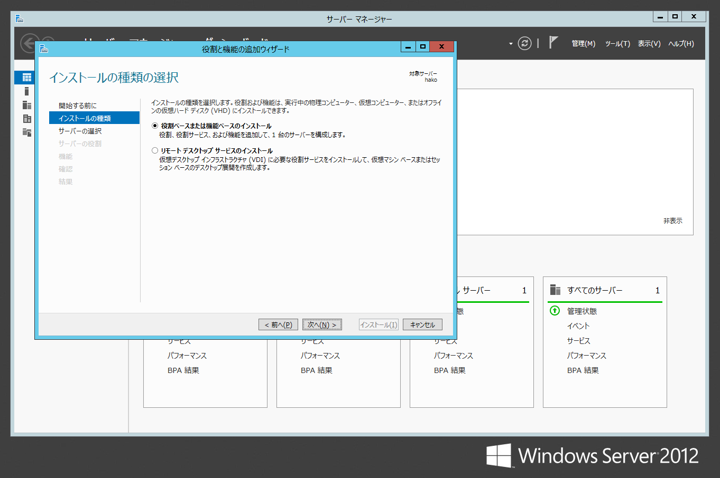Refresh Server Manager using the circular arrows icon
Screen dimensions: 720x478
pyautogui.click(x=524, y=44)
